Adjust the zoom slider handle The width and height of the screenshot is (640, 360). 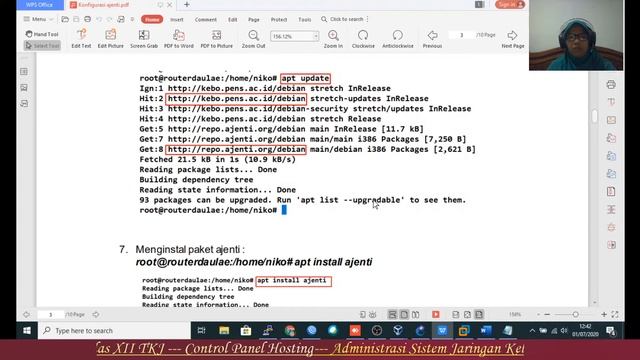point(576,314)
